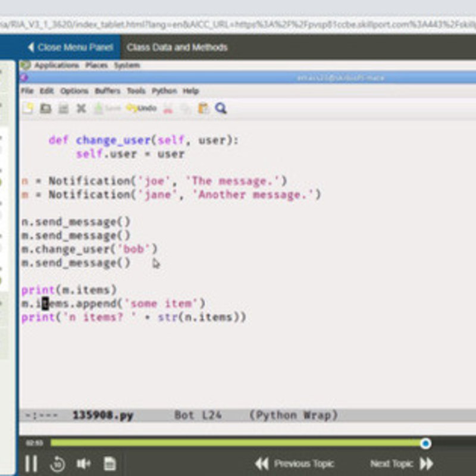476x476 pixels.
Task: Click the Emacs window title bar text
Action: pos(340,78)
